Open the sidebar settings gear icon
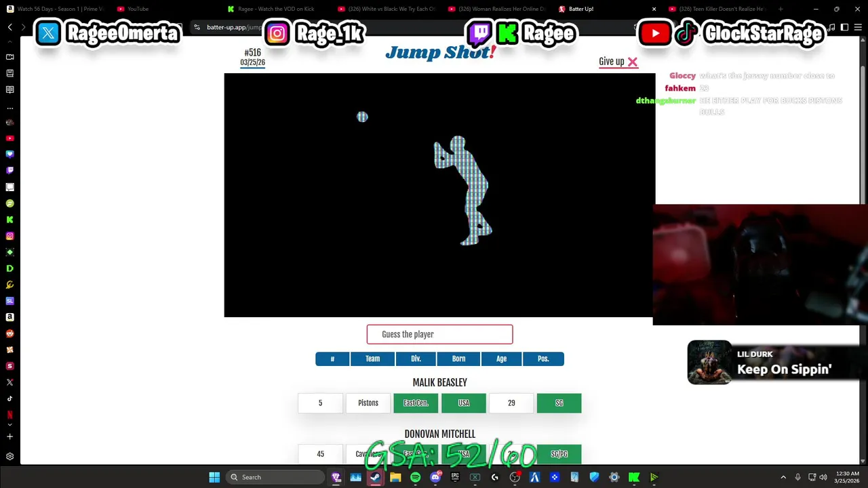Viewport: 868px width, 488px height. [10, 457]
